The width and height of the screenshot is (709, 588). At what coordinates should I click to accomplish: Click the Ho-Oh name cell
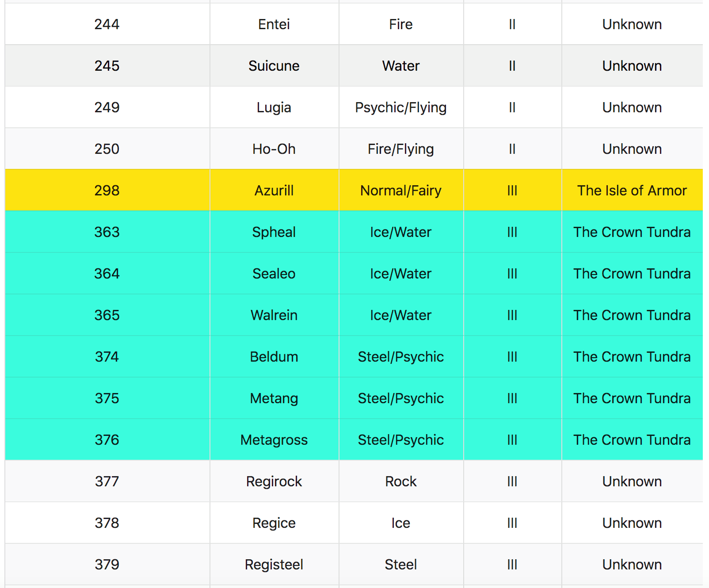pos(274,149)
